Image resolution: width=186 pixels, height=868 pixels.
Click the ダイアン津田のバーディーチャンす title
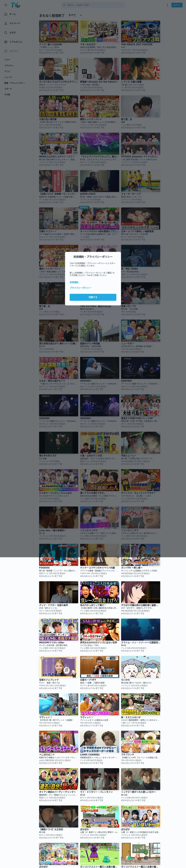tap(57, 792)
